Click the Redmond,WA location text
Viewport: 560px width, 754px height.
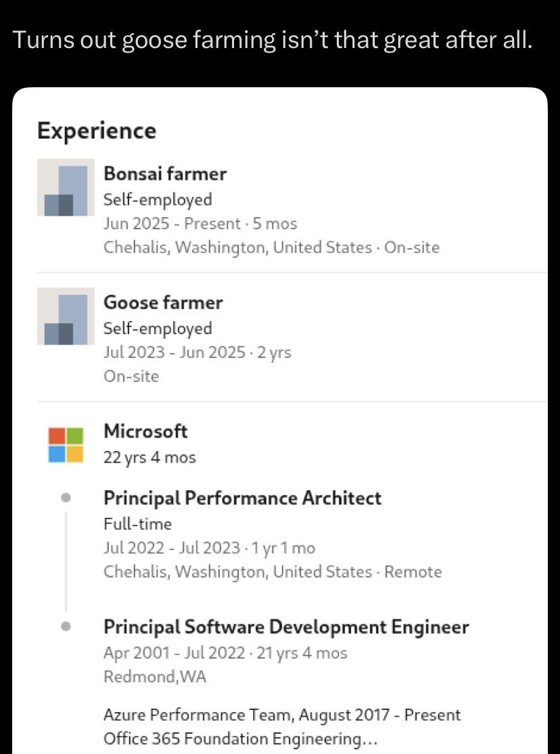click(x=155, y=677)
